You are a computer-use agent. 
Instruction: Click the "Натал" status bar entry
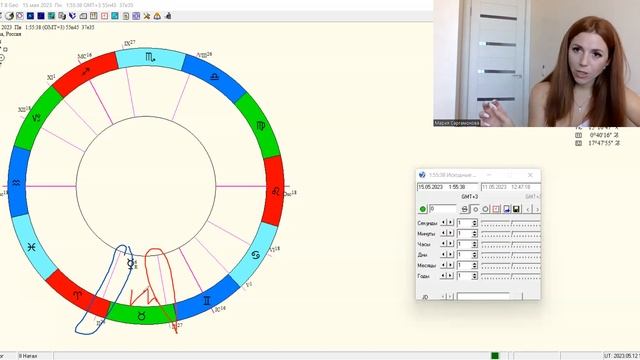28,356
